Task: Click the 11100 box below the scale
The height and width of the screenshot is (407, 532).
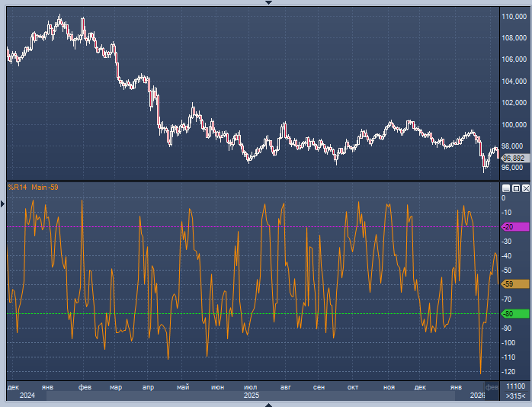Action: pyautogui.click(x=515, y=387)
